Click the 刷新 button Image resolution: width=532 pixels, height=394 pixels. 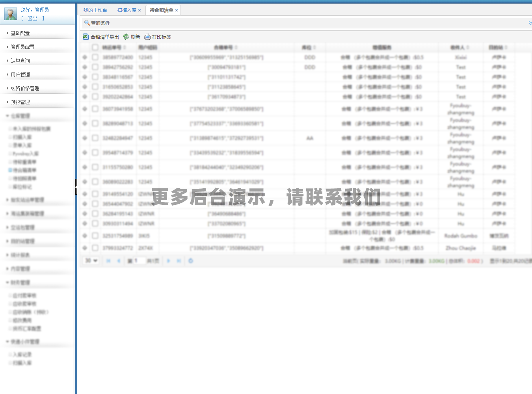pyautogui.click(x=132, y=37)
